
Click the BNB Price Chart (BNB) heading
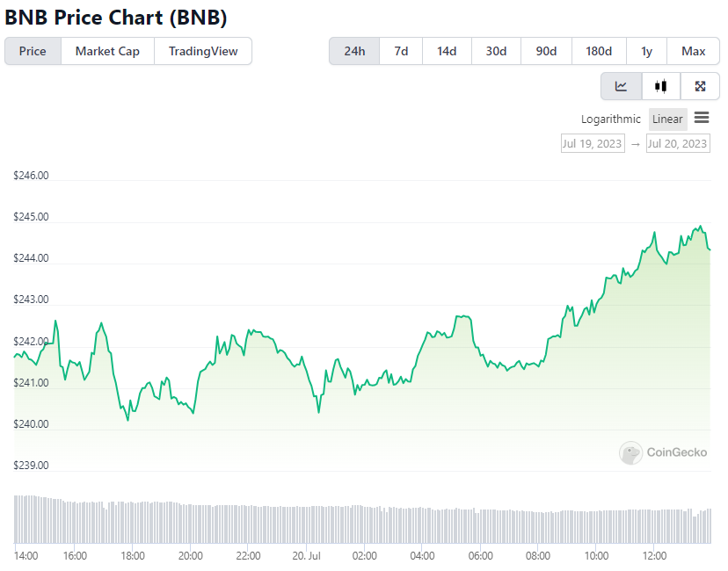[x=115, y=18]
